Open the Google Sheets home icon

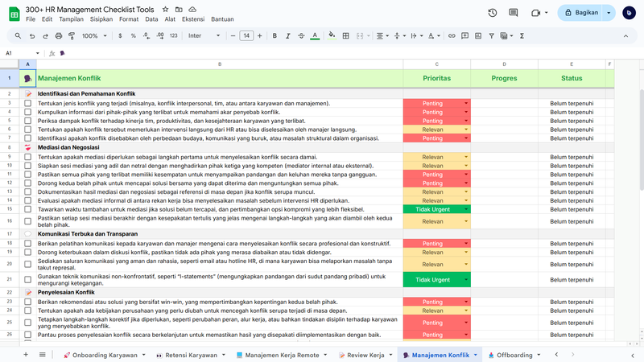pos(14,14)
